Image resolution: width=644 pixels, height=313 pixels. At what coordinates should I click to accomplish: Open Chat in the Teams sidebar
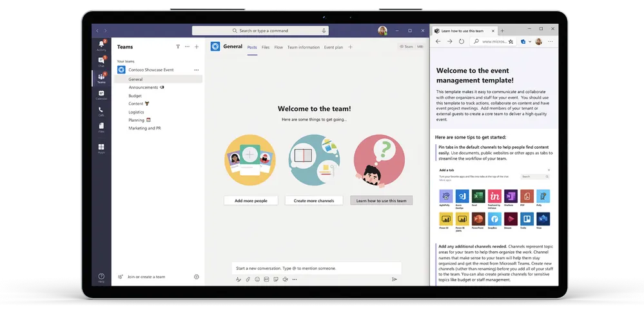[101, 62]
